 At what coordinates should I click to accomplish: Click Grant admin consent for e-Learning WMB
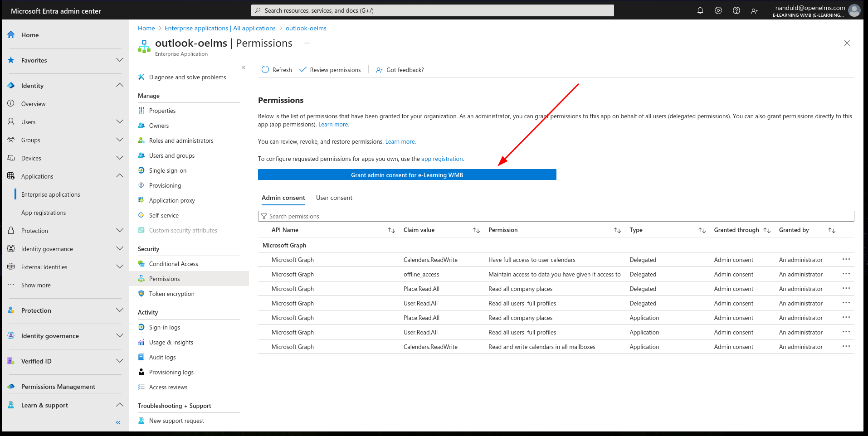pos(407,175)
